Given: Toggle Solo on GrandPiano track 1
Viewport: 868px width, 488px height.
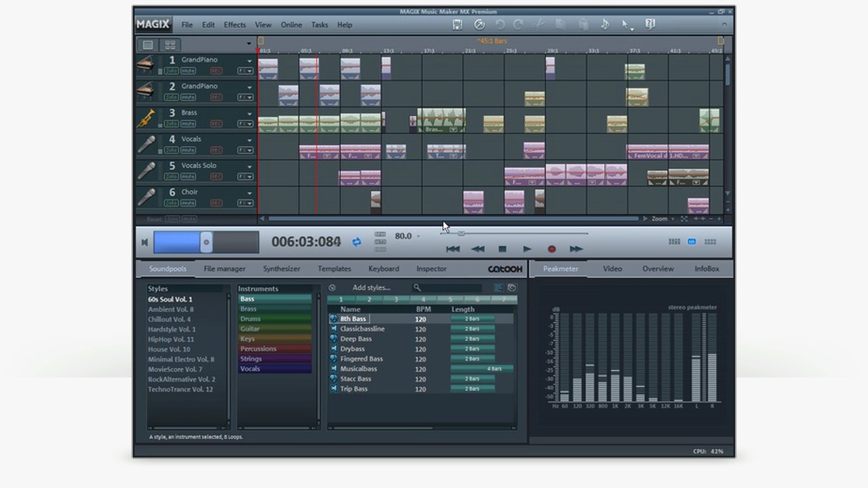Looking at the screenshot, I should tap(171, 70).
